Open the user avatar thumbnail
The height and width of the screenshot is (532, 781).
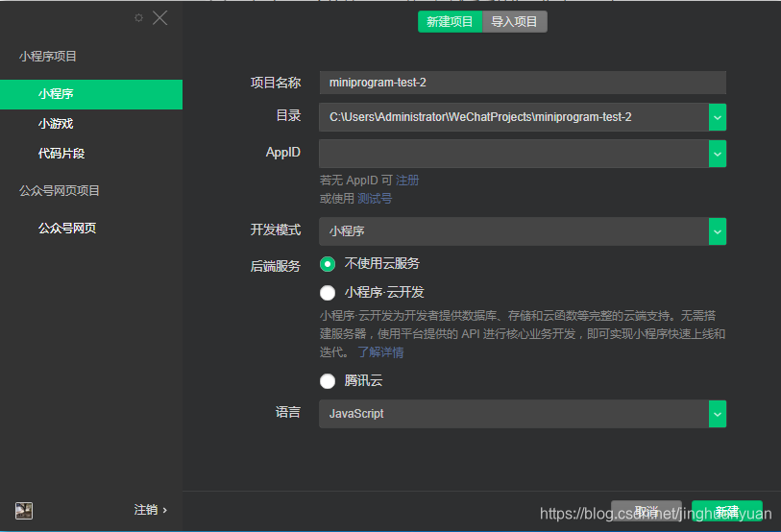coord(24,510)
